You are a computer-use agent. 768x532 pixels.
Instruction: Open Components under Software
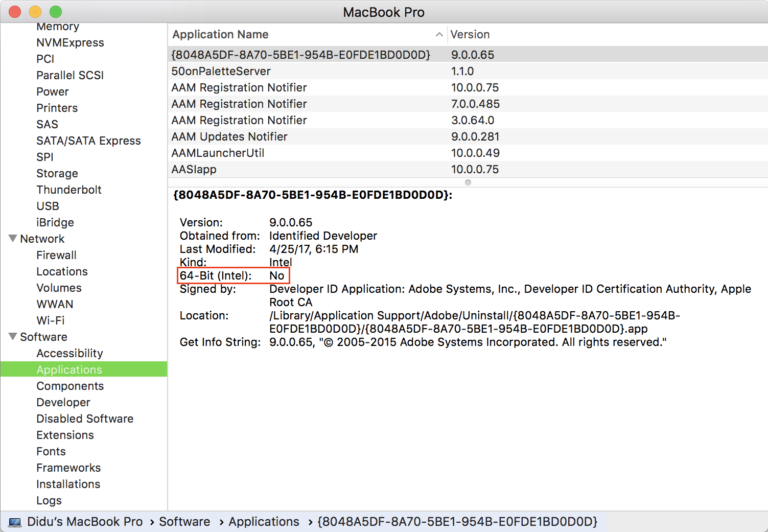[70, 386]
